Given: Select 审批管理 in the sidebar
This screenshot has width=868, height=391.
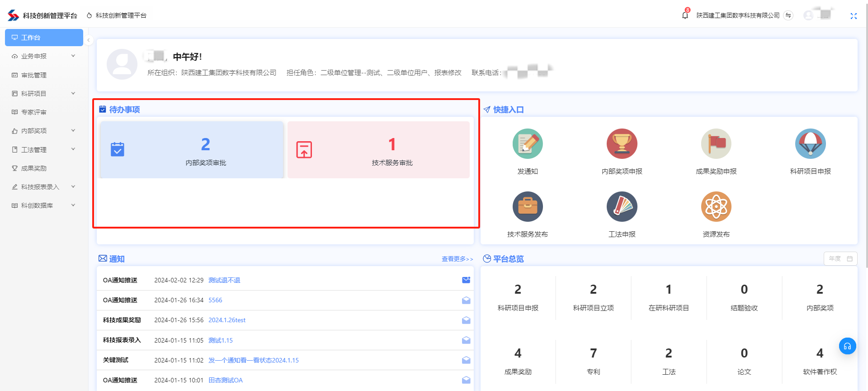Looking at the screenshot, I should (x=34, y=75).
